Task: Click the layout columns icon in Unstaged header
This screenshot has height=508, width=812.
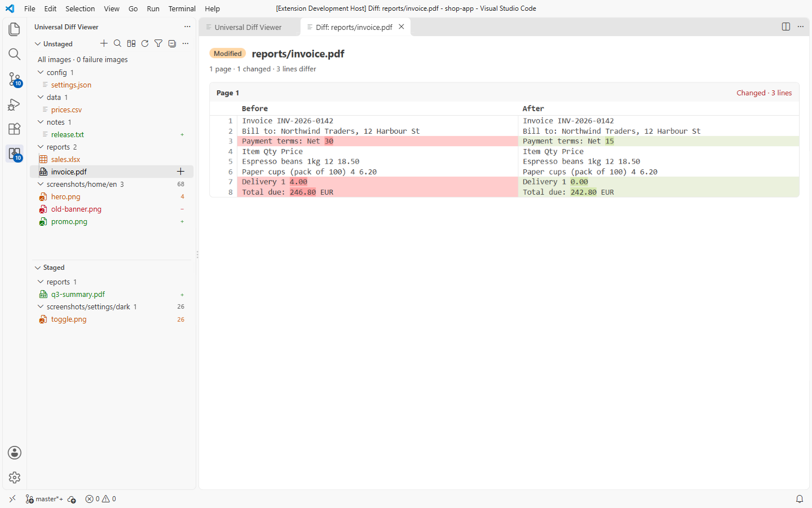Action: coord(131,43)
